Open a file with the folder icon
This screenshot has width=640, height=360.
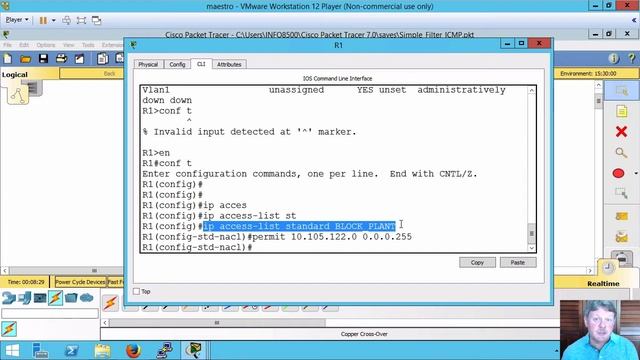coord(25,59)
